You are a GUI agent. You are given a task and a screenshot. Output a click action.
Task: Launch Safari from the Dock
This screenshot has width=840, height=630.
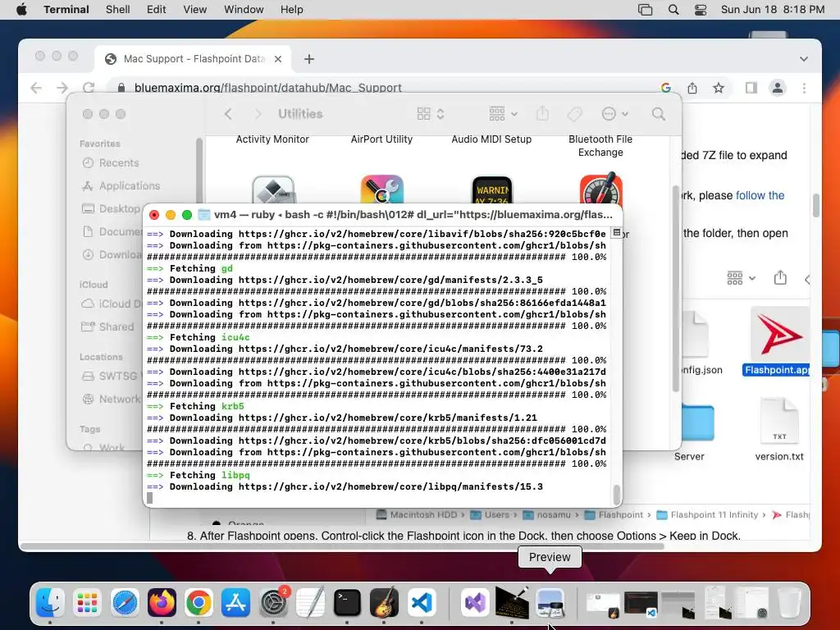[x=125, y=603]
